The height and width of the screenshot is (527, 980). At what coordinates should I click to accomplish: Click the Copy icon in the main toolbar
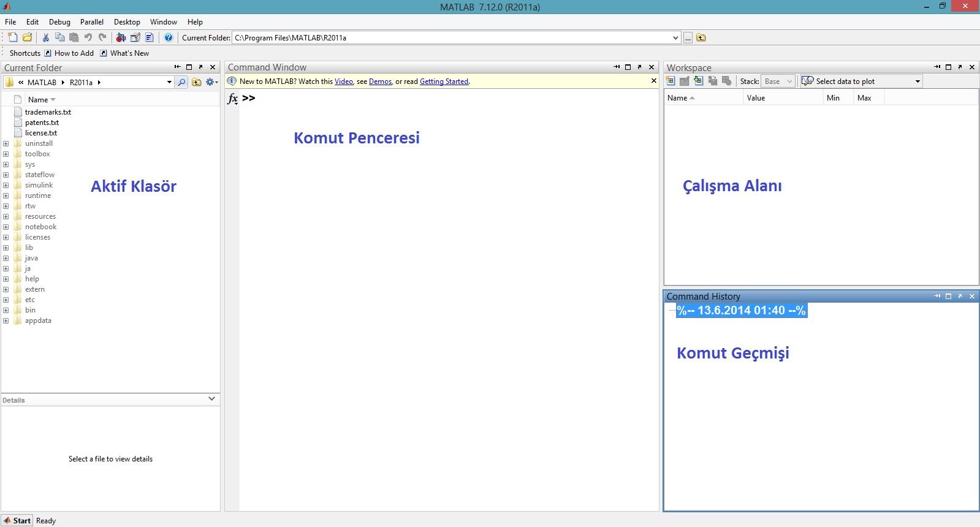point(59,37)
